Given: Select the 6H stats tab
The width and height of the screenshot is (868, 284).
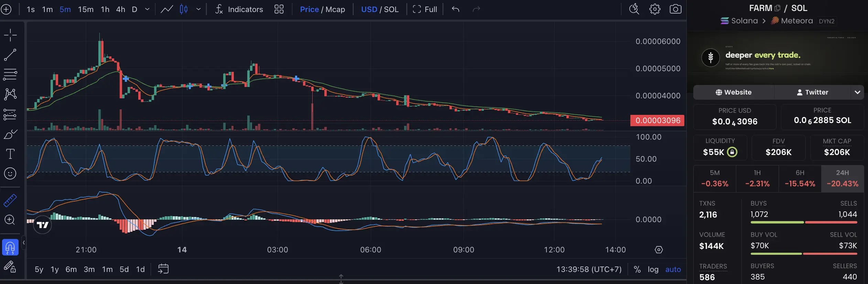Looking at the screenshot, I should pyautogui.click(x=800, y=178).
